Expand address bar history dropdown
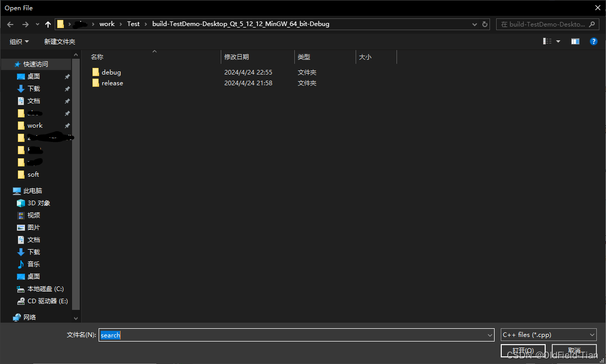This screenshot has height=364, width=606. (x=475, y=25)
